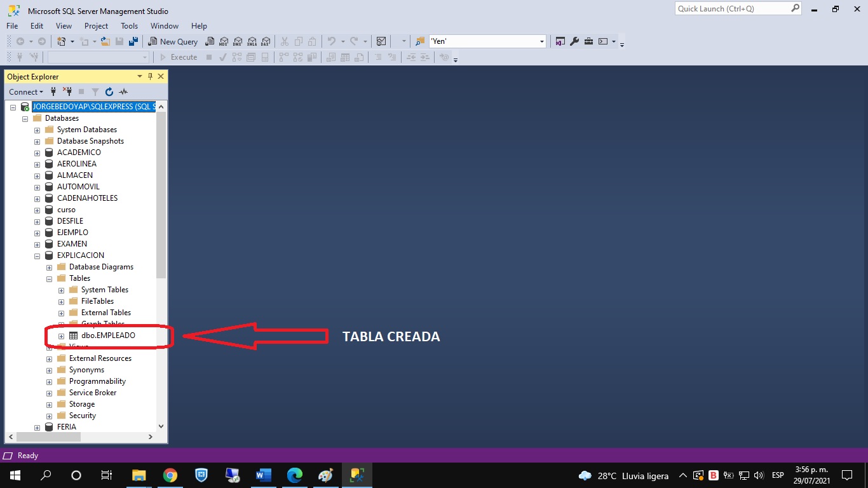868x488 pixels.
Task: Start a DMX query from toolbar
Action: [x=238, y=41]
